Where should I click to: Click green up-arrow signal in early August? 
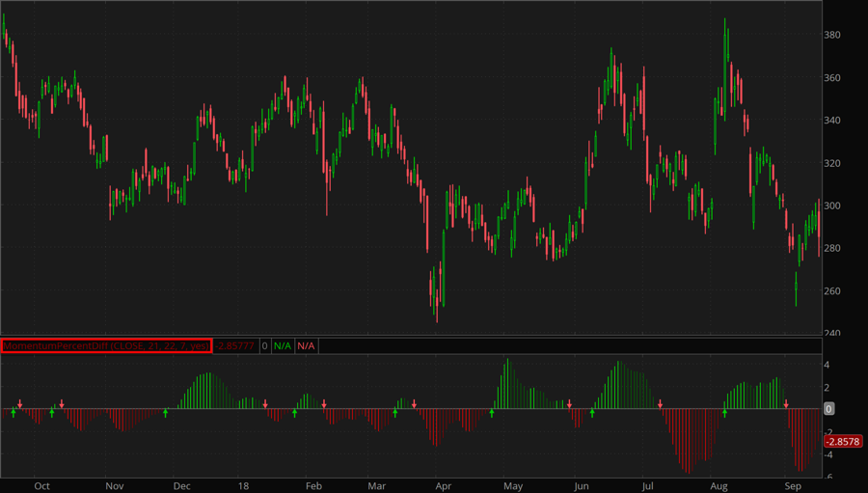[x=724, y=413]
